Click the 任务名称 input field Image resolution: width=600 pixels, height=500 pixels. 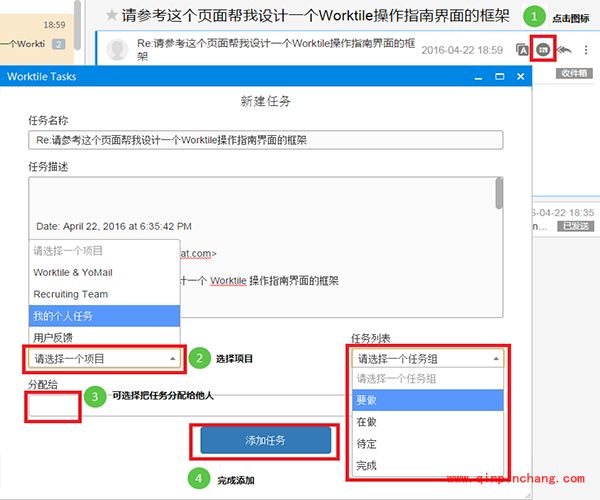tap(266, 140)
